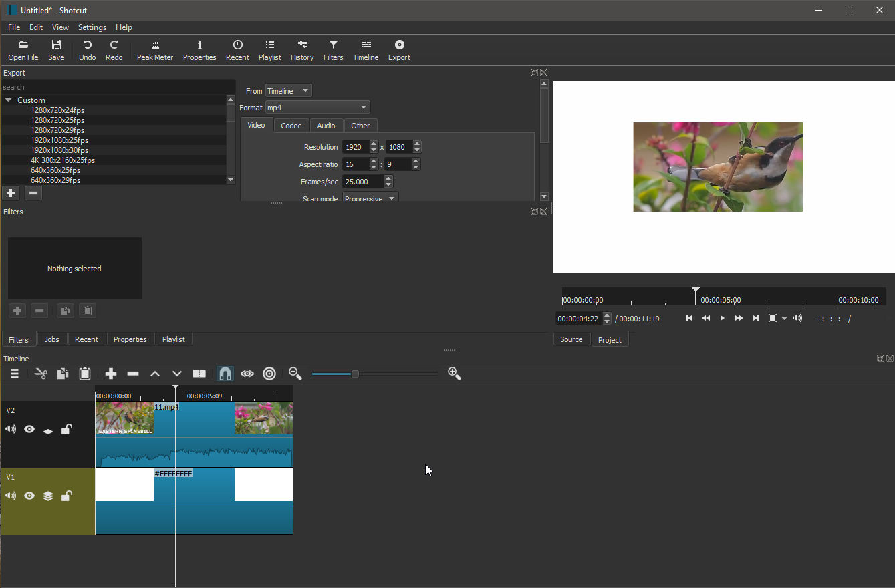Click the timeline Append plus icon

pyautogui.click(x=111, y=374)
